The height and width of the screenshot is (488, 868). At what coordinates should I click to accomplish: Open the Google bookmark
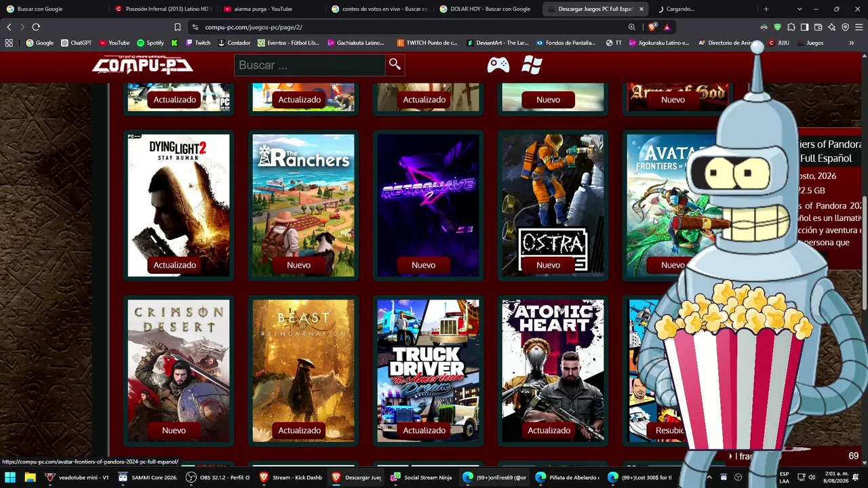tap(40, 43)
